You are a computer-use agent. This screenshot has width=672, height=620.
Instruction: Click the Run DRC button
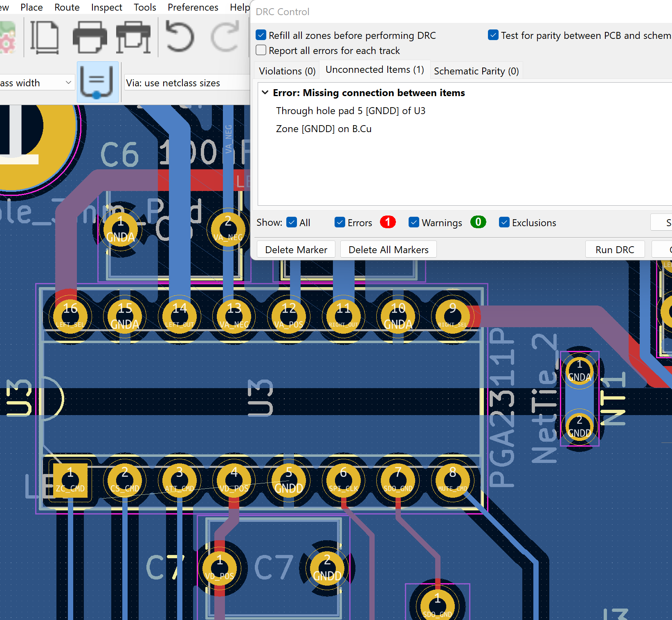(x=615, y=249)
